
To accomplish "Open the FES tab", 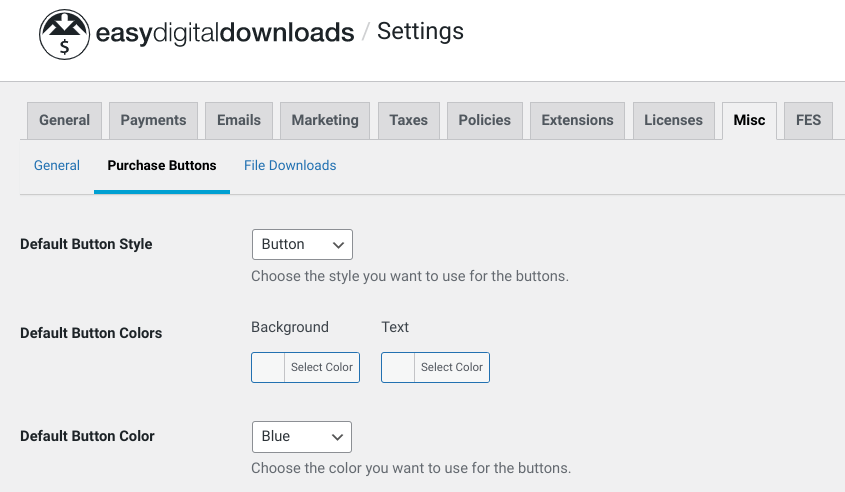I will click(808, 120).
